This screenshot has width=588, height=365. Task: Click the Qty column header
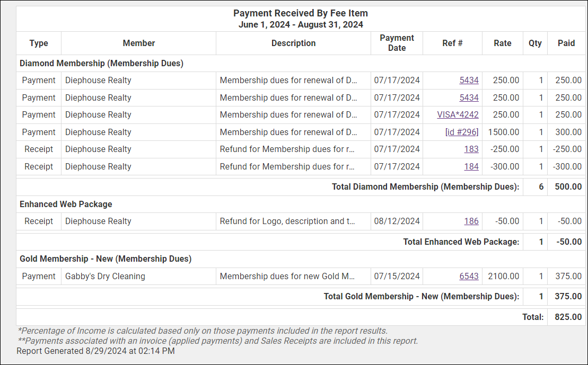[535, 43]
